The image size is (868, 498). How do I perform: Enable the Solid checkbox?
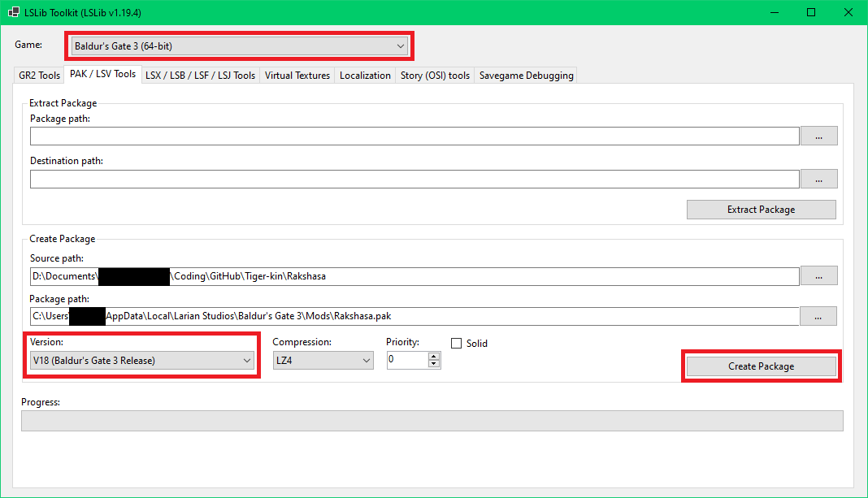pos(456,344)
